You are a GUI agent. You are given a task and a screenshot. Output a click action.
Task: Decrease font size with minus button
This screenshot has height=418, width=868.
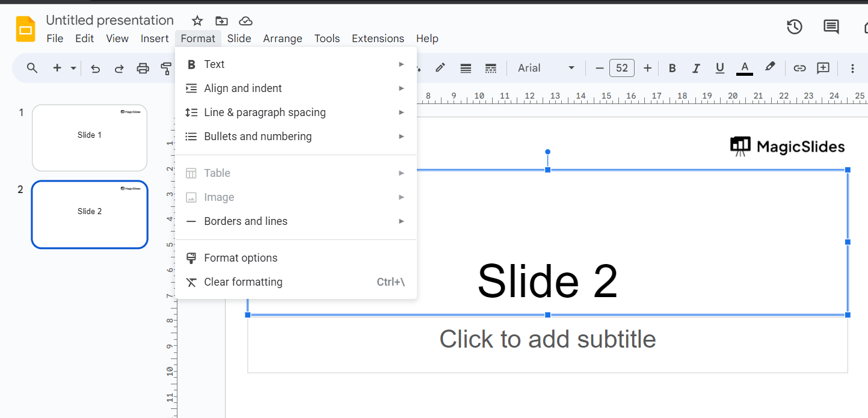coord(599,69)
